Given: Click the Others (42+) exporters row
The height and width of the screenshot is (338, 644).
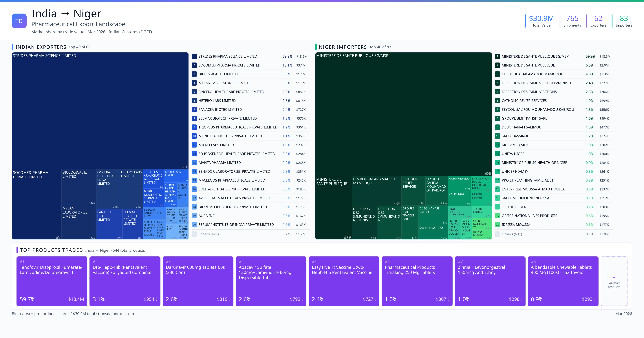Looking at the screenshot, I should click(208, 234).
